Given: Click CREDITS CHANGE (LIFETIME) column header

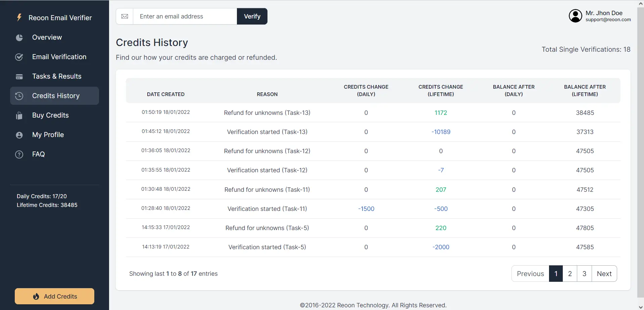Looking at the screenshot, I should [x=441, y=91].
